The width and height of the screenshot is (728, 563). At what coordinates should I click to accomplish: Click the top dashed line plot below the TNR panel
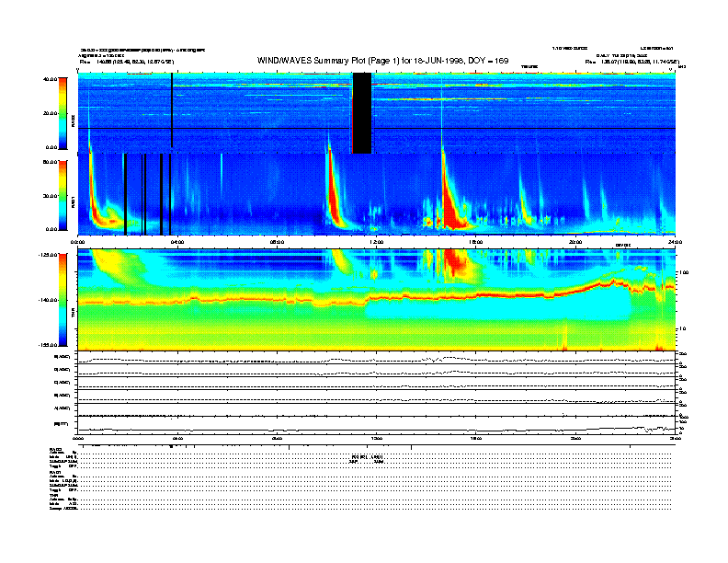tap(376, 360)
